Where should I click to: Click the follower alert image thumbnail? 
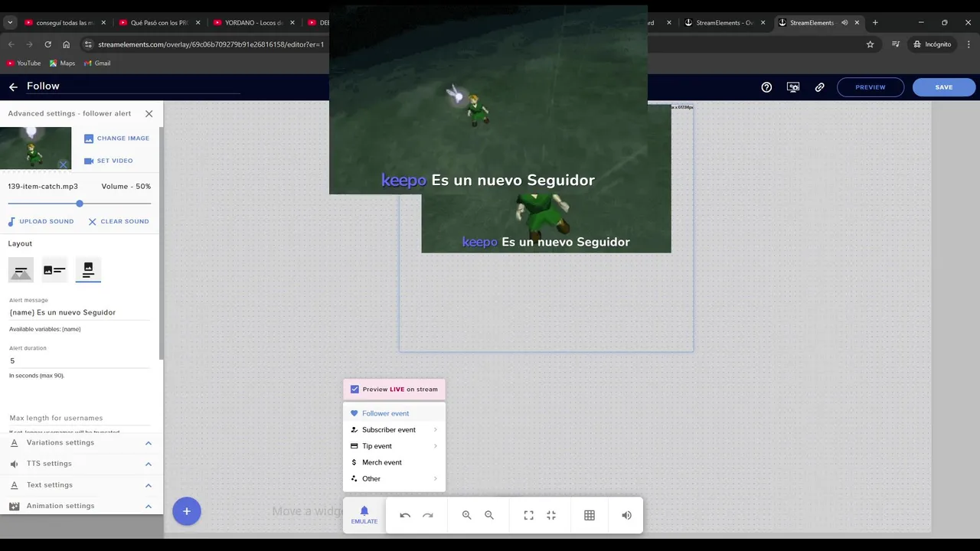35,148
